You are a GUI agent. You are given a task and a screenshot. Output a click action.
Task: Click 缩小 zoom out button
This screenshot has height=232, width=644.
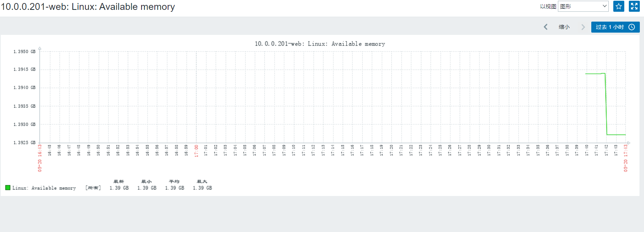[x=564, y=27]
